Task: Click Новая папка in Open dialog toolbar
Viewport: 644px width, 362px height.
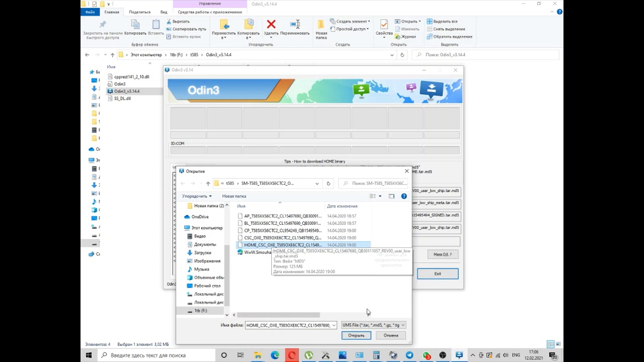Action: [x=234, y=196]
